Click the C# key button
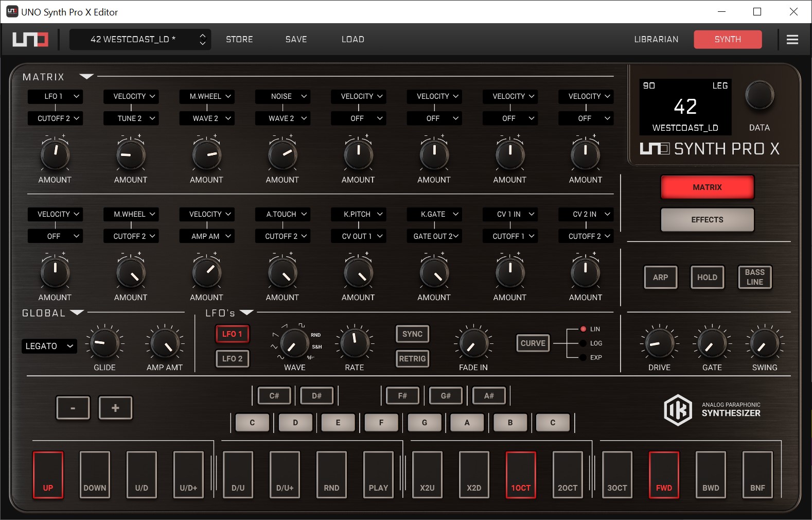This screenshot has width=812, height=520. [x=274, y=396]
